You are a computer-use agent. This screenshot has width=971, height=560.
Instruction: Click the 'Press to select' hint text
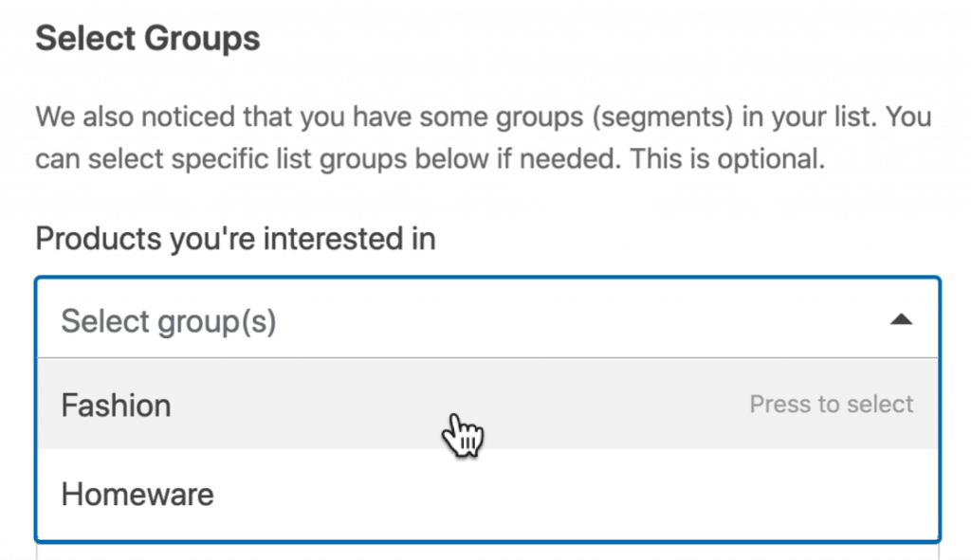coord(832,405)
